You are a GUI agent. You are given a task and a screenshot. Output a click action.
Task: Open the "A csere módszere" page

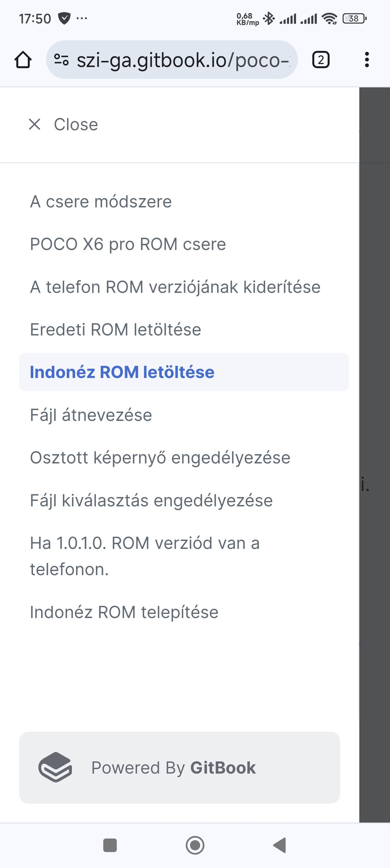[x=101, y=202]
